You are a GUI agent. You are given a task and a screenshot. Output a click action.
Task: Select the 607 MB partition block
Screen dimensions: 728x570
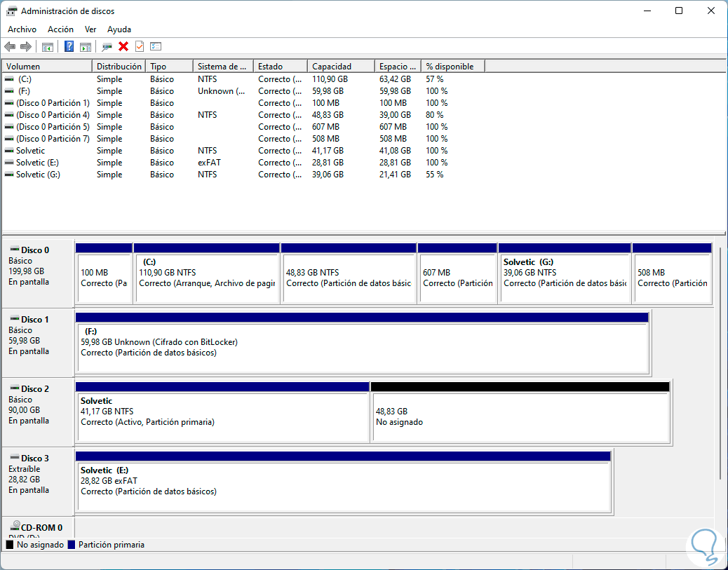pyautogui.click(x=457, y=274)
